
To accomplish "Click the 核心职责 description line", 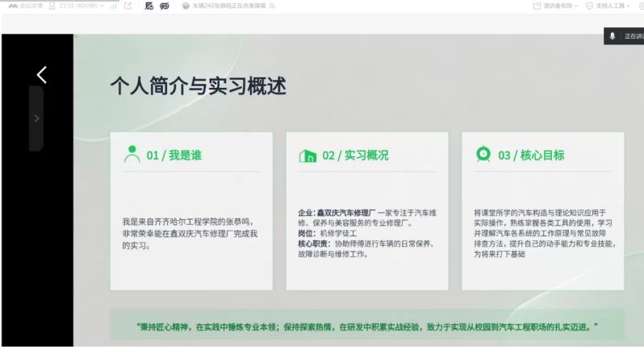I will point(366,249).
